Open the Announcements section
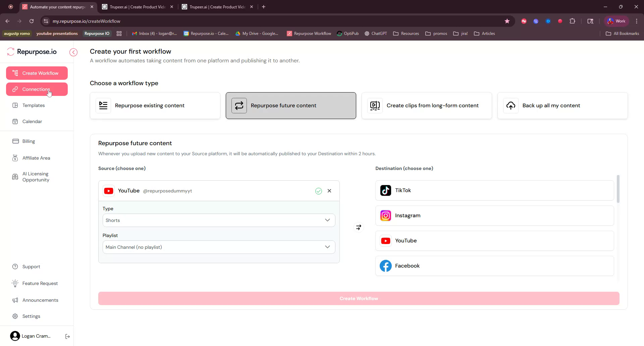This screenshot has height=346, width=644. 40,300
